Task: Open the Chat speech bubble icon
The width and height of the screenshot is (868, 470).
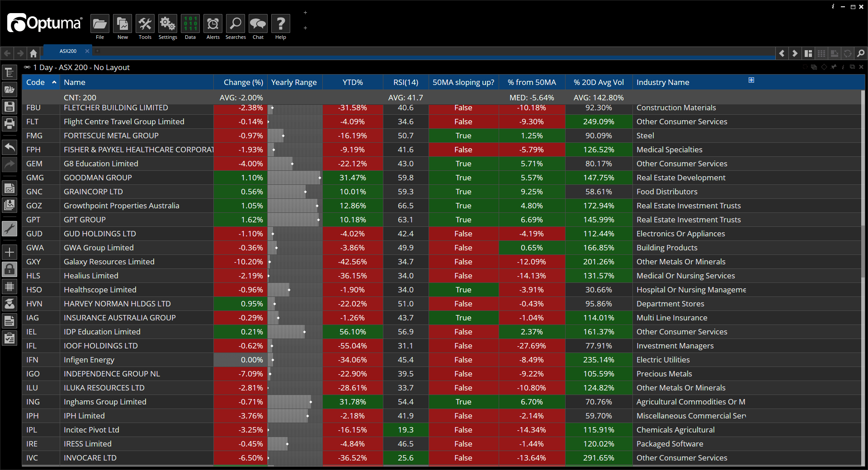Action: coord(258,23)
